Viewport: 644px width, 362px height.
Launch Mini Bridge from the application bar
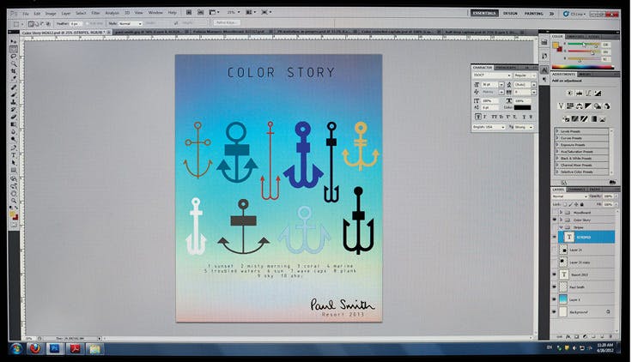(200, 12)
